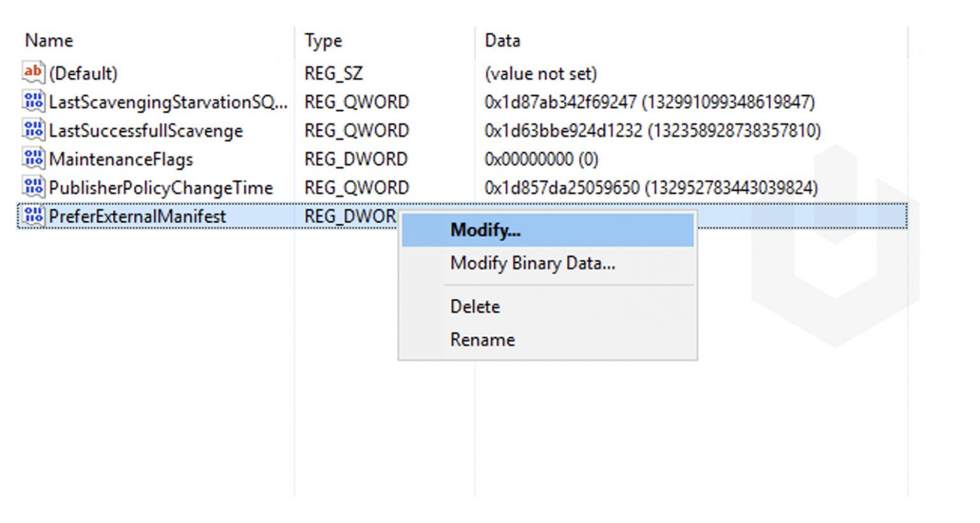Click the string icon beside (Default)
980x523 pixels.
click(x=33, y=73)
